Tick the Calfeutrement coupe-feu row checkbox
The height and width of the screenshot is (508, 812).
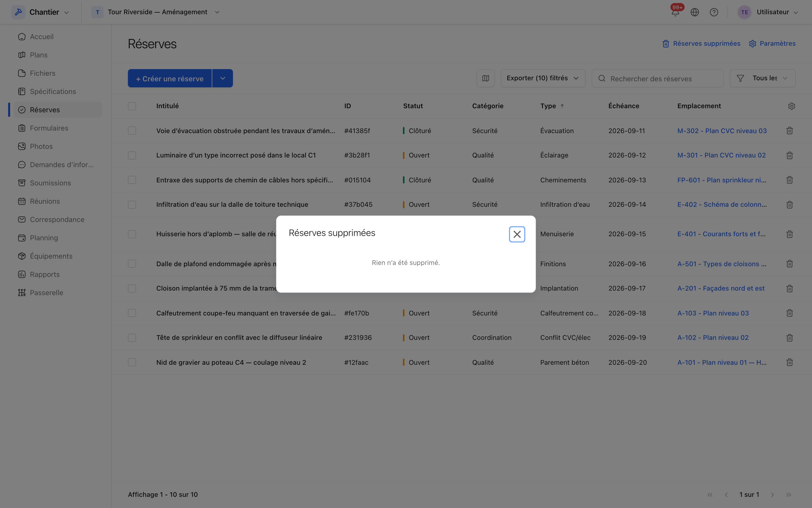pyautogui.click(x=132, y=313)
